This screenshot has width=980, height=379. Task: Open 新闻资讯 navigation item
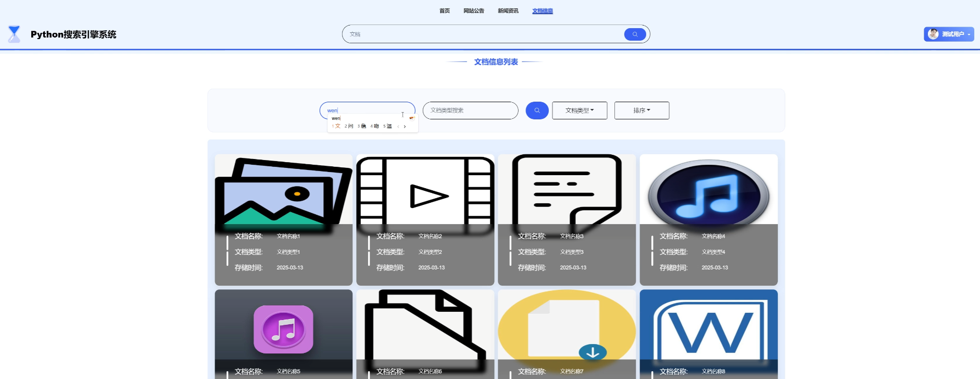click(x=508, y=11)
